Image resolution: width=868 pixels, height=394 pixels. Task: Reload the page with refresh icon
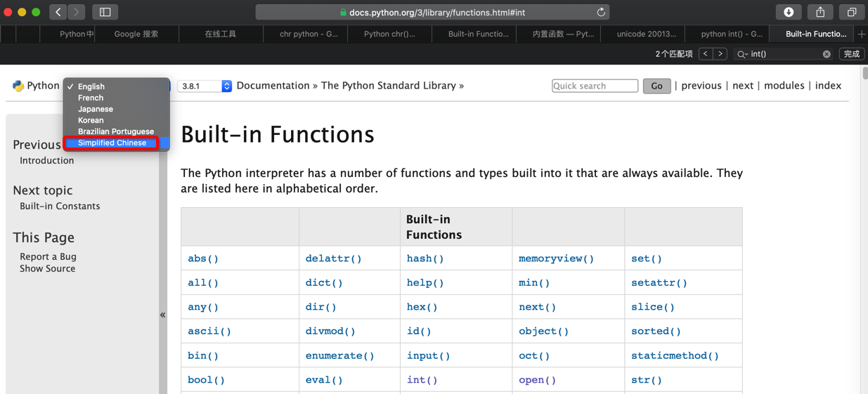tap(601, 12)
